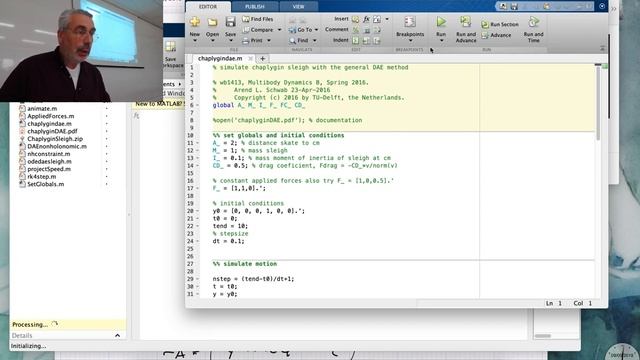640x360 pixels.
Task: Click breakpoint dash on line 11
Action: pos(198,143)
